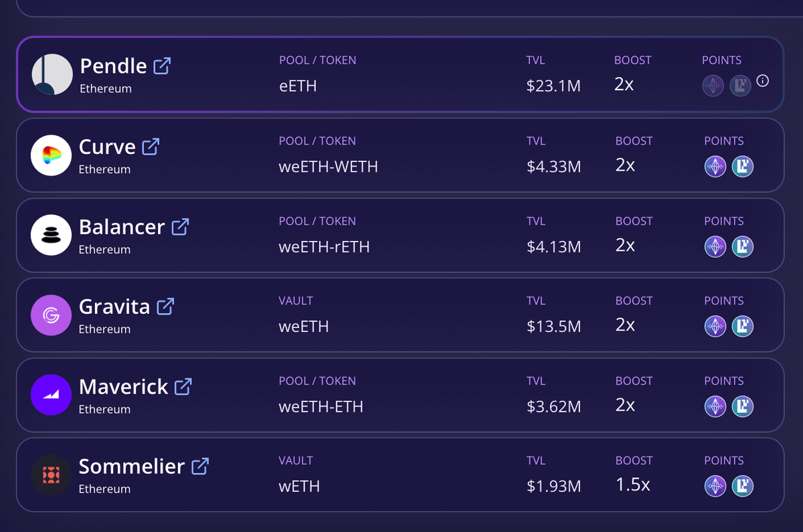The width and height of the screenshot is (803, 532).
Task: Click the Sommelier red logo
Action: click(x=51, y=475)
